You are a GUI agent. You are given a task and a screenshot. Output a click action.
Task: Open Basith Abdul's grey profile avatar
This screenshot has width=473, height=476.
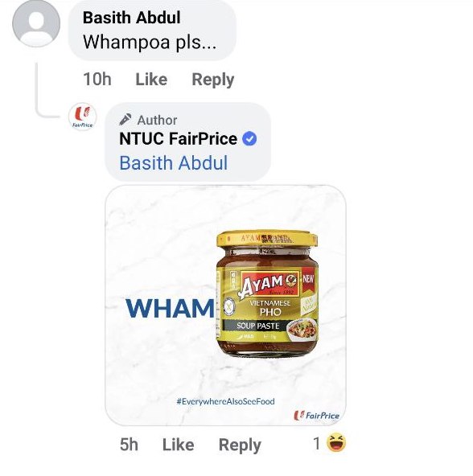pyautogui.click(x=36, y=23)
